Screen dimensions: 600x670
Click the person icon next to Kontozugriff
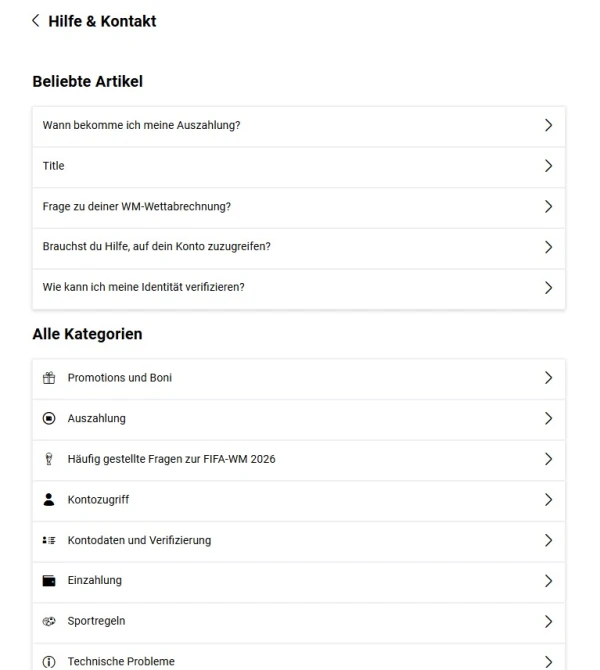tap(49, 500)
